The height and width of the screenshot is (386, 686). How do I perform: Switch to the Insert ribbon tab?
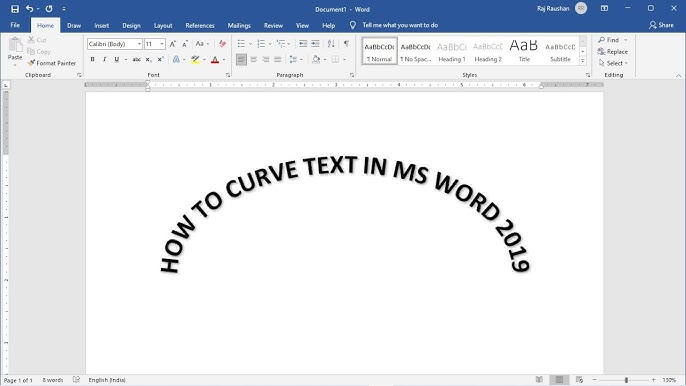point(102,25)
